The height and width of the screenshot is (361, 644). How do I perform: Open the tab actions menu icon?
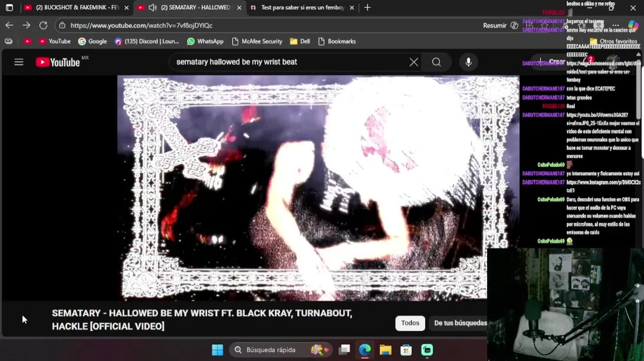[9, 8]
